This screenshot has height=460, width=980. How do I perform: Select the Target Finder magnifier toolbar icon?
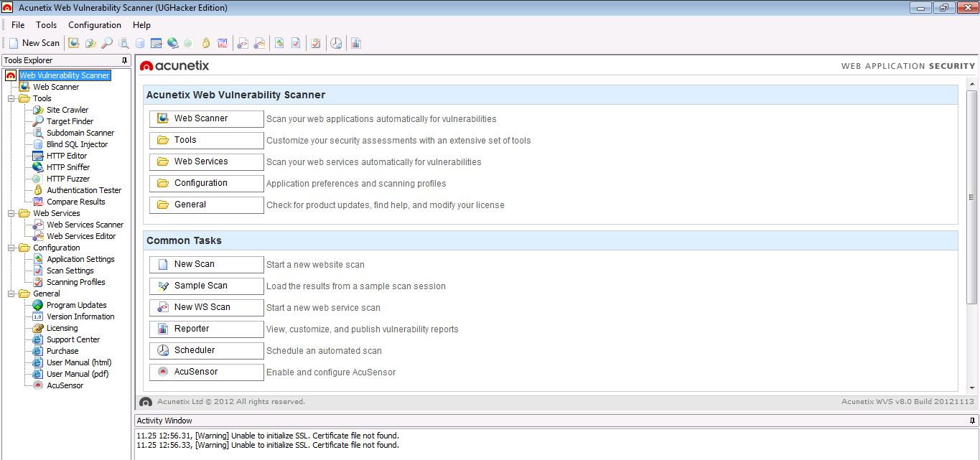point(107,43)
